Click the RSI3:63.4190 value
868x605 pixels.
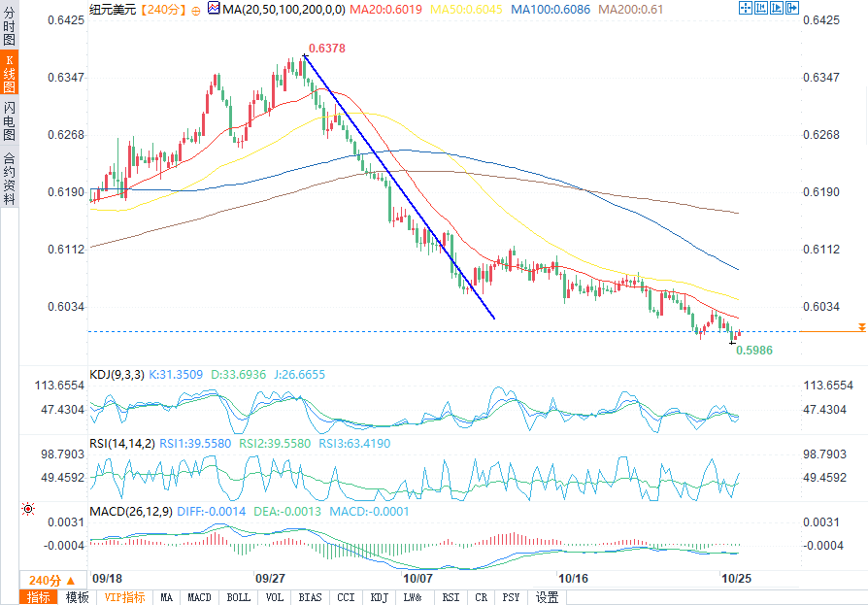[354, 444]
